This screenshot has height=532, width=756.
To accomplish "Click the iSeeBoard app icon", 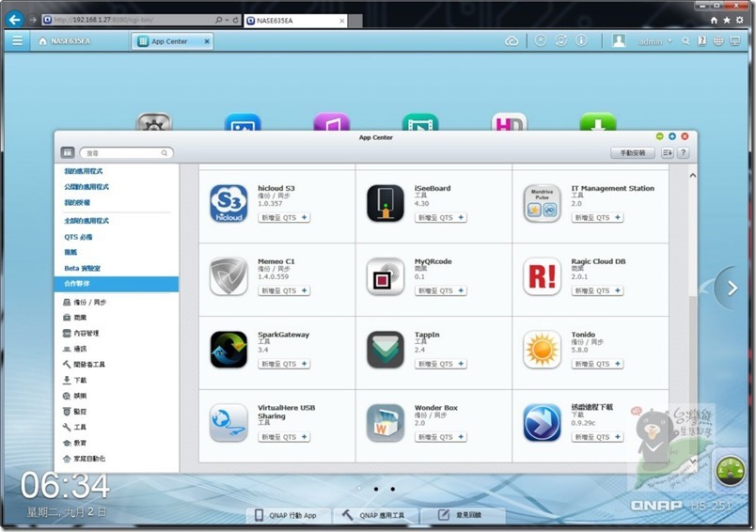I will [386, 203].
